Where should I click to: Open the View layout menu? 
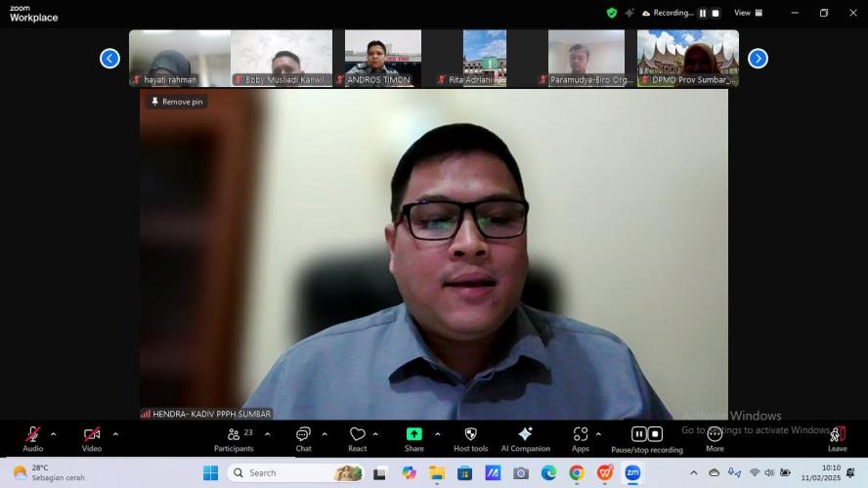click(749, 13)
